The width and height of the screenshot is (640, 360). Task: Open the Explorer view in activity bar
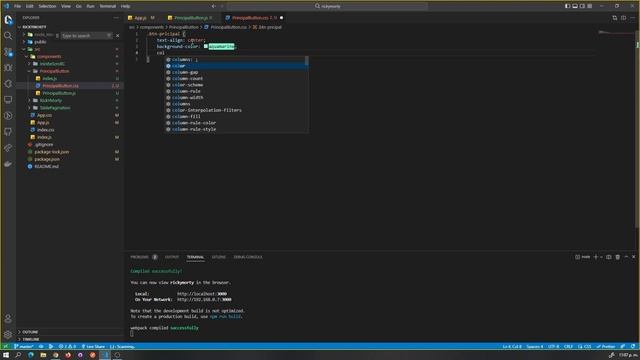coord(8,20)
